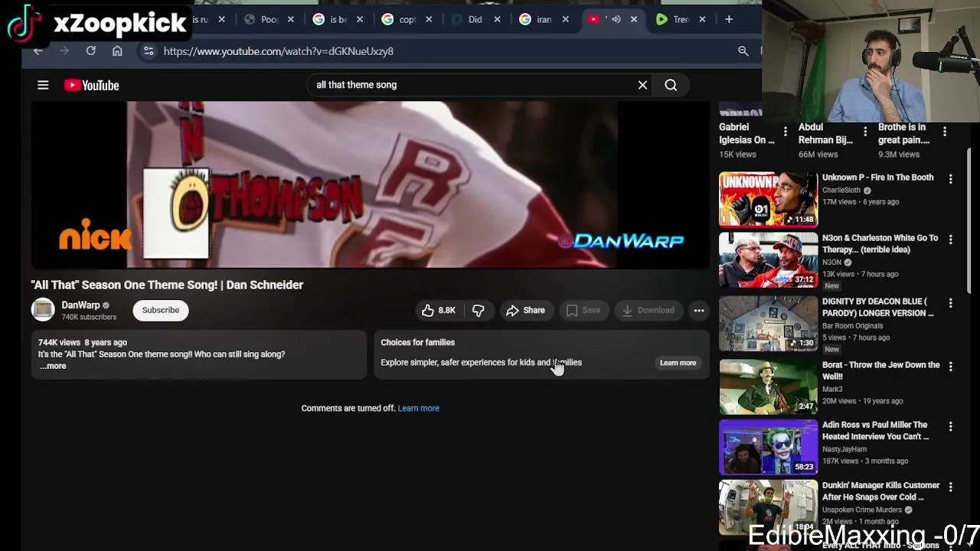Open options menu for Abdul Rehman Bij video

click(x=865, y=132)
